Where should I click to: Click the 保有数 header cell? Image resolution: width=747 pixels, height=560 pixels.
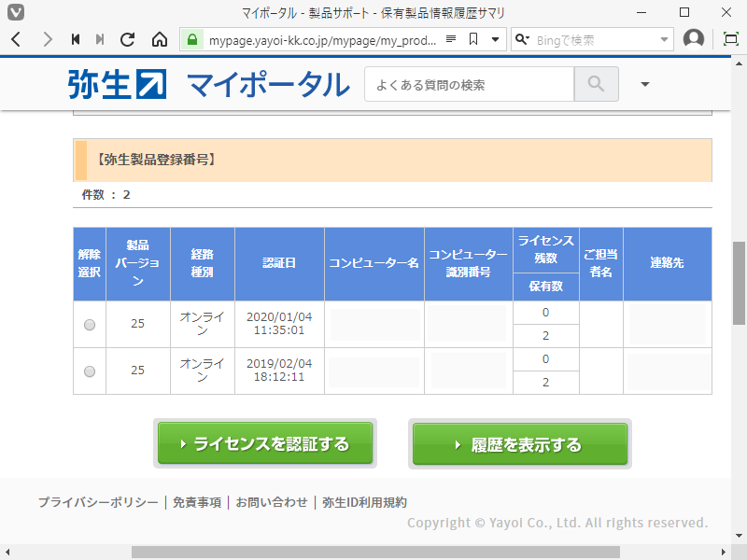coord(546,287)
